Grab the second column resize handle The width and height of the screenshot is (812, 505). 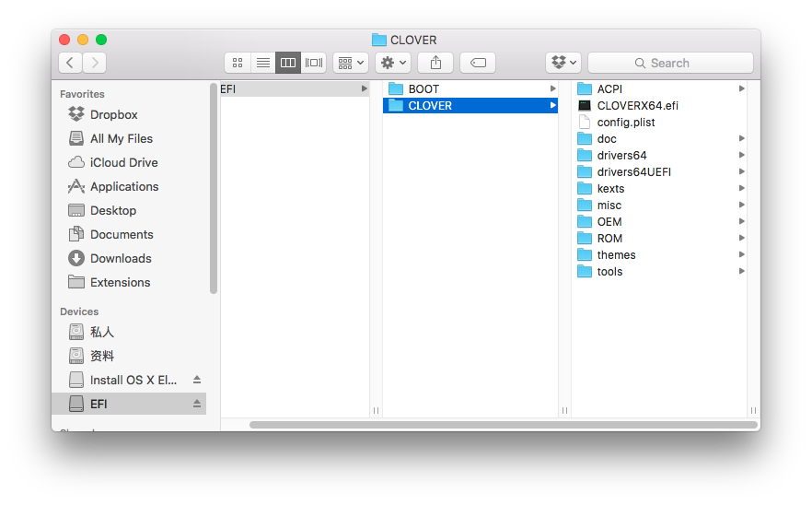click(564, 411)
